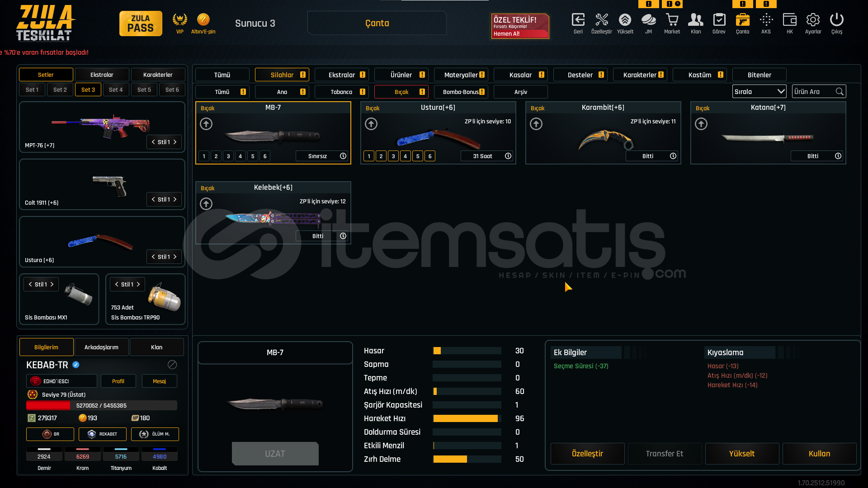Open the JM coins icon
868x488 pixels.
click(648, 20)
